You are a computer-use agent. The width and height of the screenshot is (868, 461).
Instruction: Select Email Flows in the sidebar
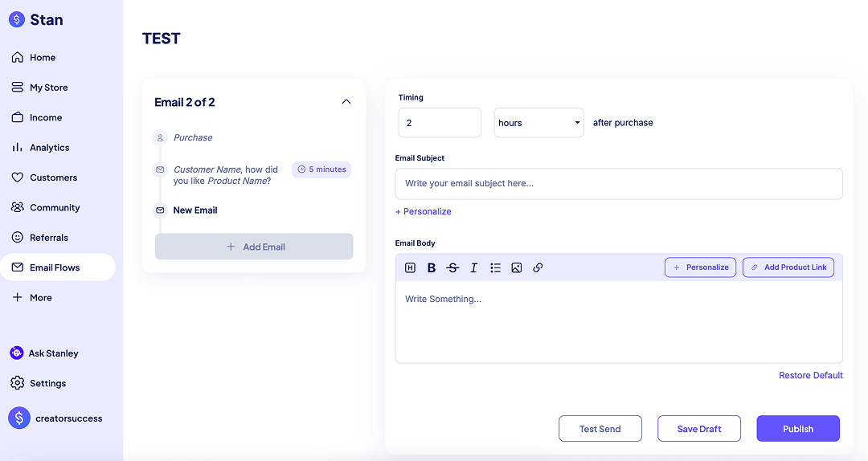click(58, 267)
